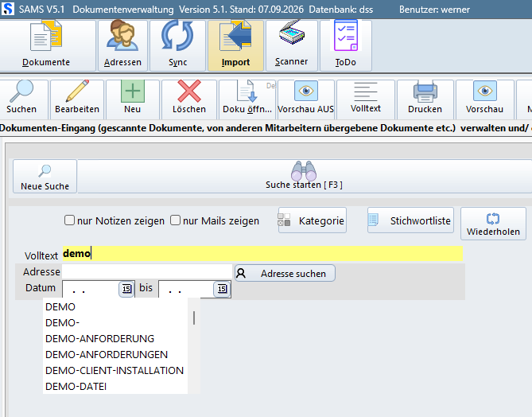This screenshot has height=417, width=532.
Task: Open the Adressen module
Action: click(122, 45)
